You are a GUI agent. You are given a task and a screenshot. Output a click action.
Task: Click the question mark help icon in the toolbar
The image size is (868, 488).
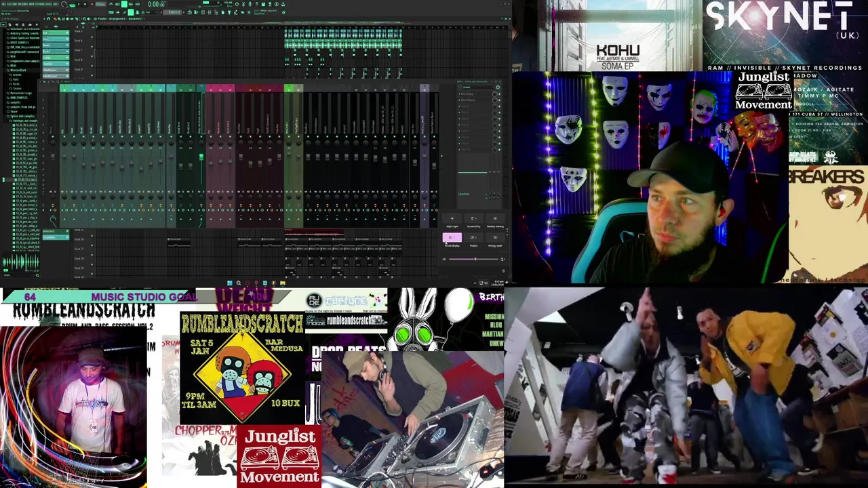click(257, 4)
